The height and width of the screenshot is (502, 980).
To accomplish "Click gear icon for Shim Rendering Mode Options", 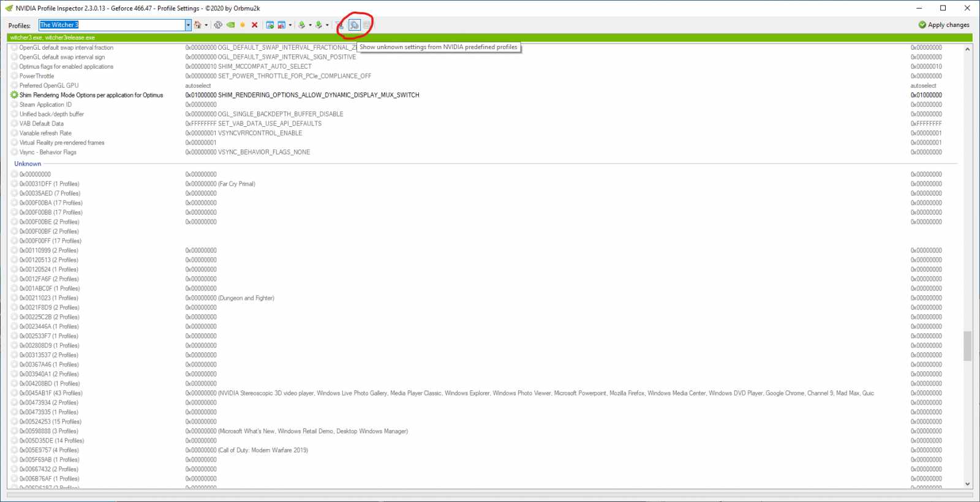I will (14, 95).
